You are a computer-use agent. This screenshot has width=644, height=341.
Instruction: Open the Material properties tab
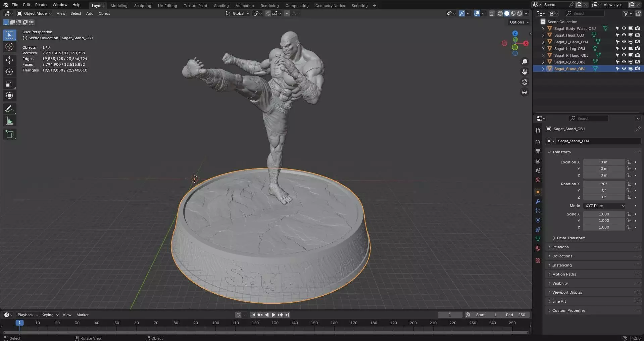point(538,248)
